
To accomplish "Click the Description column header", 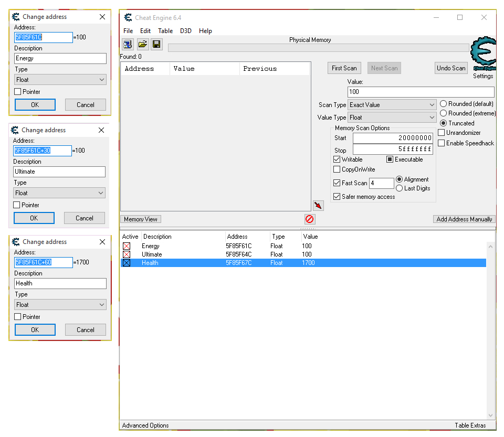I will pyautogui.click(x=183, y=237).
